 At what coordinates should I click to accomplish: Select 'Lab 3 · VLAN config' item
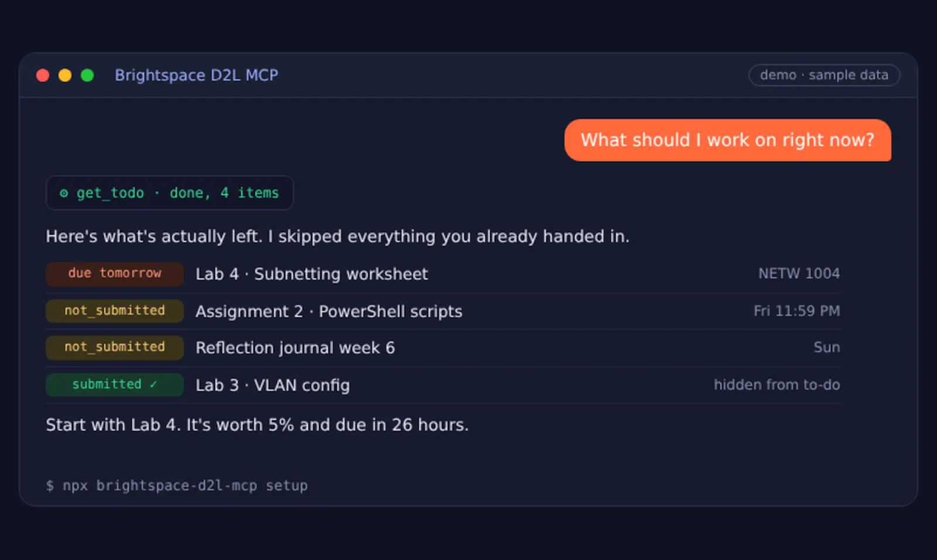click(x=273, y=385)
